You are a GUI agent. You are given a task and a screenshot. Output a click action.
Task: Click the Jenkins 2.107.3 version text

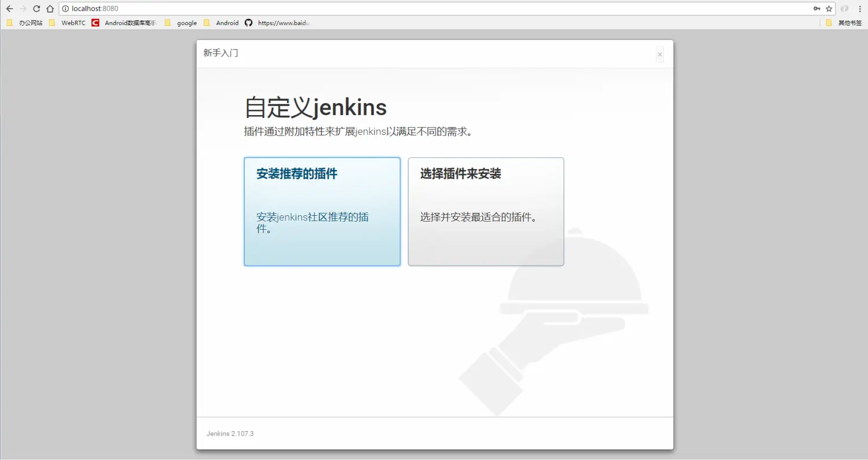[x=230, y=433]
